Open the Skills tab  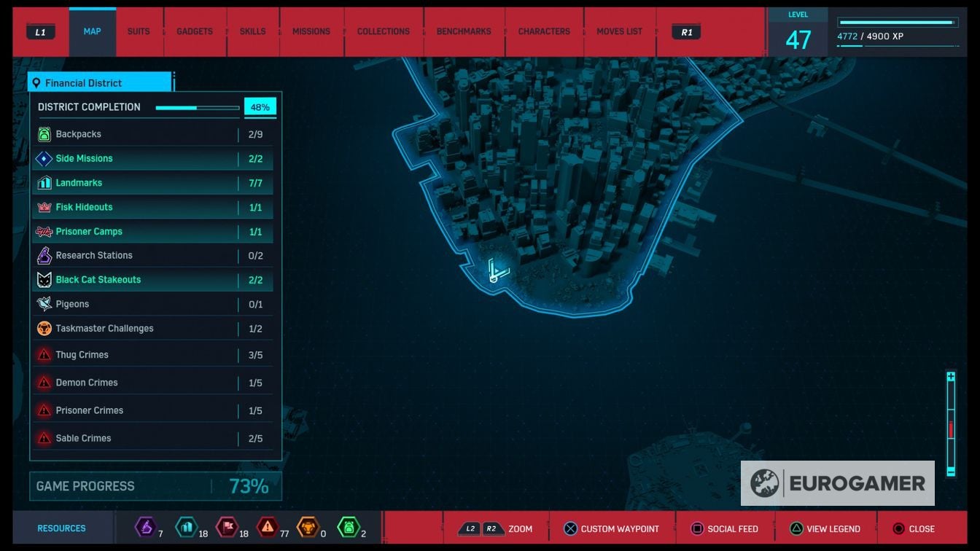click(x=252, y=32)
